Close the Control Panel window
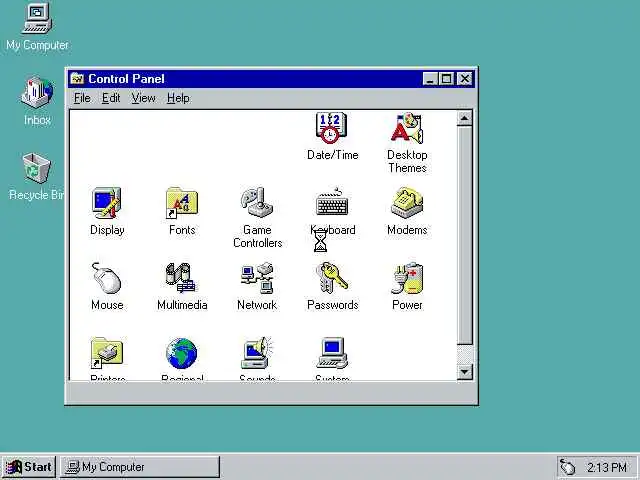 (x=464, y=78)
